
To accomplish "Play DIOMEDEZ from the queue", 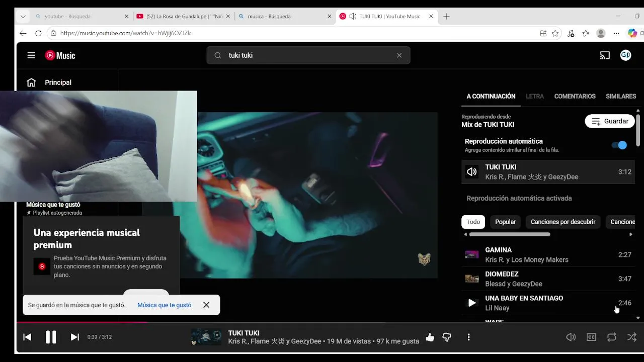I will point(548,279).
